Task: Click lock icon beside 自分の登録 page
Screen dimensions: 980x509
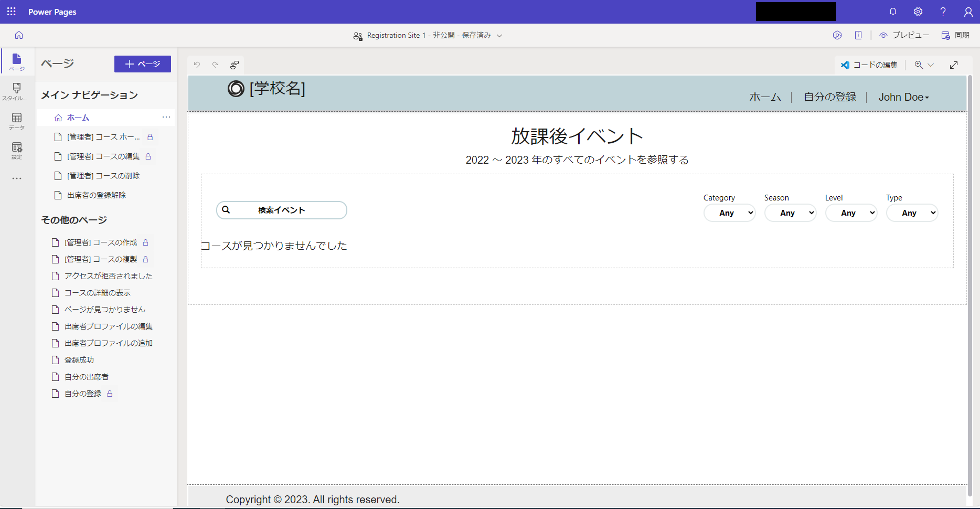Action: pos(110,393)
